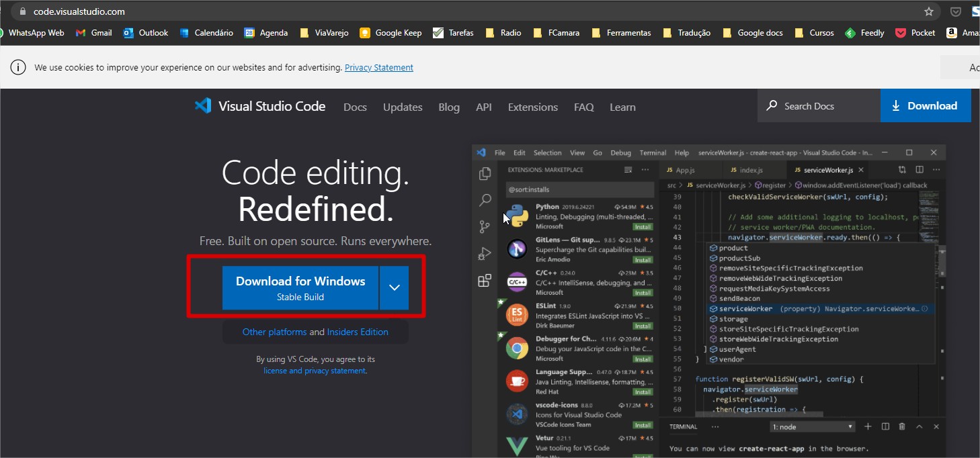Expand the Radio bookmarks folder
Screen dimensions: 980x458
[503, 32]
